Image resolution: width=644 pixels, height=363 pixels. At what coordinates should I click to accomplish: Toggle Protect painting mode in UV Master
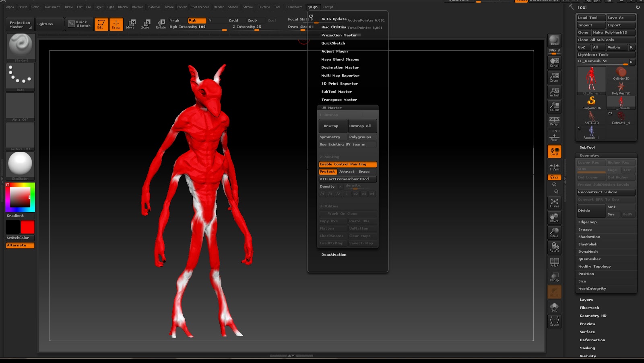(x=327, y=172)
